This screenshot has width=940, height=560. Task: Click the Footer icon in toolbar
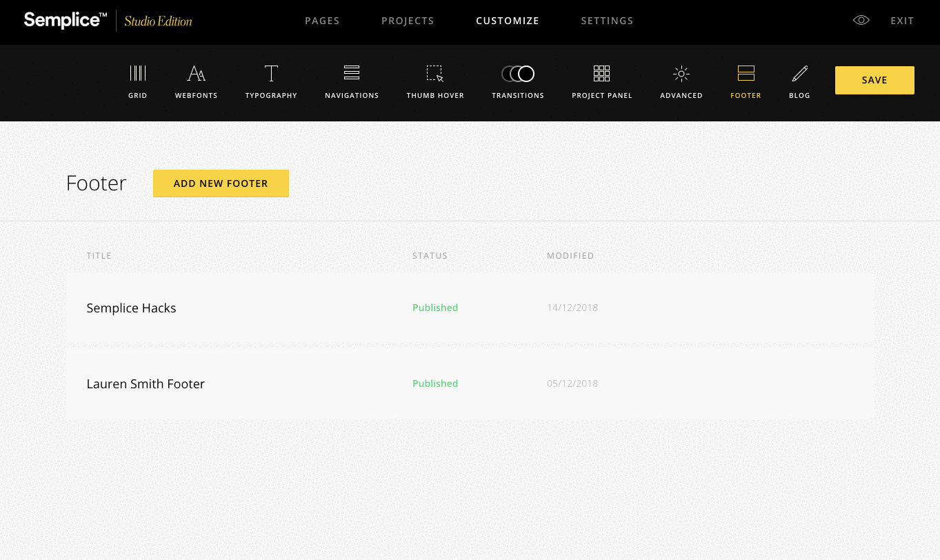click(746, 74)
